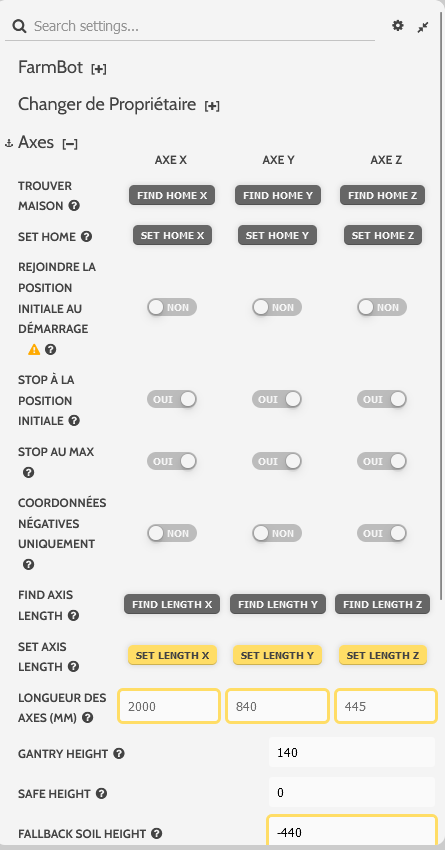Click the Find Length Z button
The height and width of the screenshot is (850, 445).
383,604
